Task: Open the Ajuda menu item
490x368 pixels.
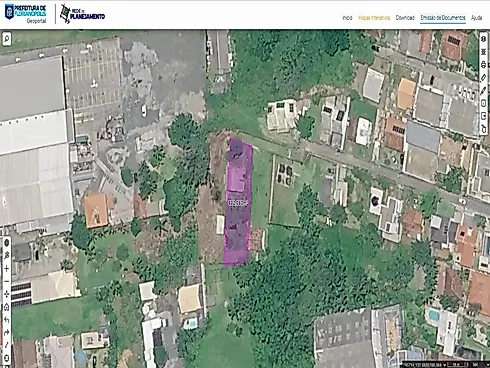Action: pyautogui.click(x=476, y=18)
